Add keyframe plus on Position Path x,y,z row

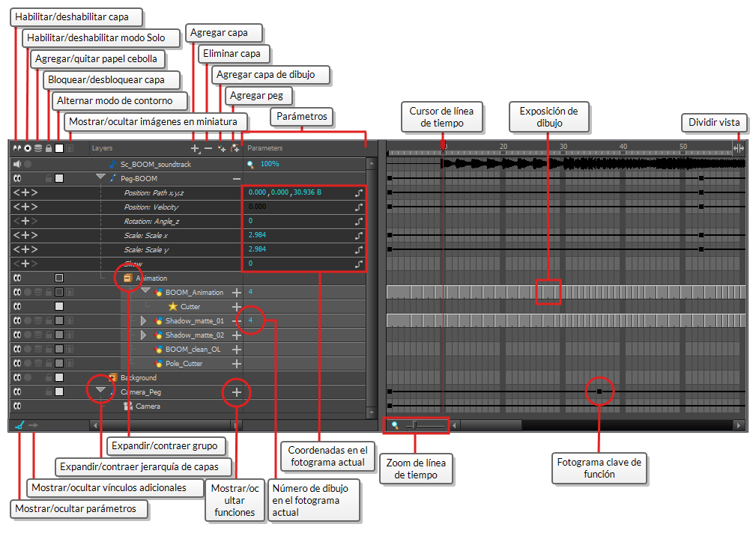coord(25,193)
